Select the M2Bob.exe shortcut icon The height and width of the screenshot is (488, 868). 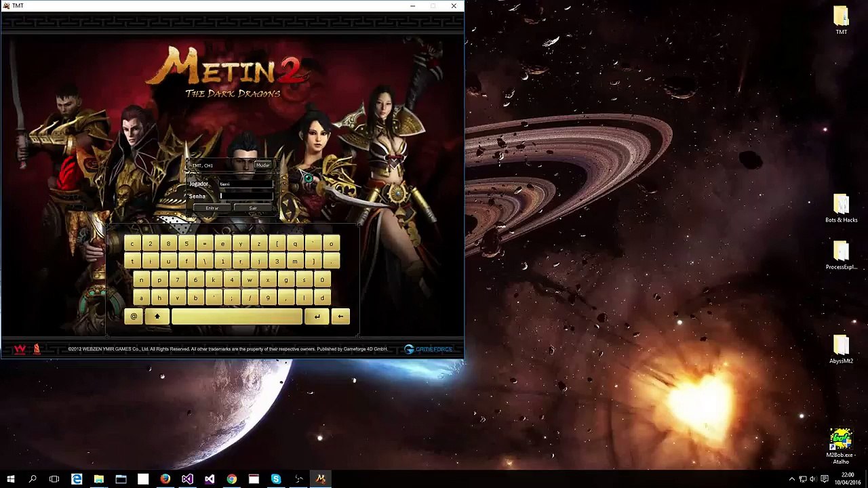[x=841, y=446]
